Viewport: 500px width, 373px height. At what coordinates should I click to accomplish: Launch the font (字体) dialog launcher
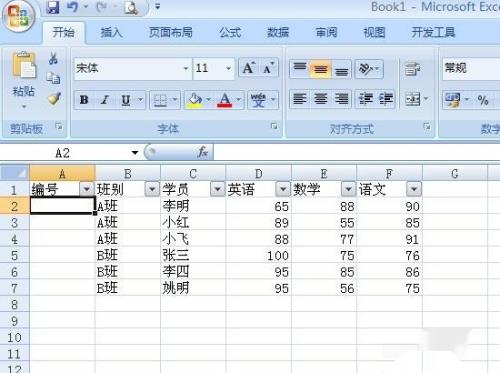coord(274,126)
